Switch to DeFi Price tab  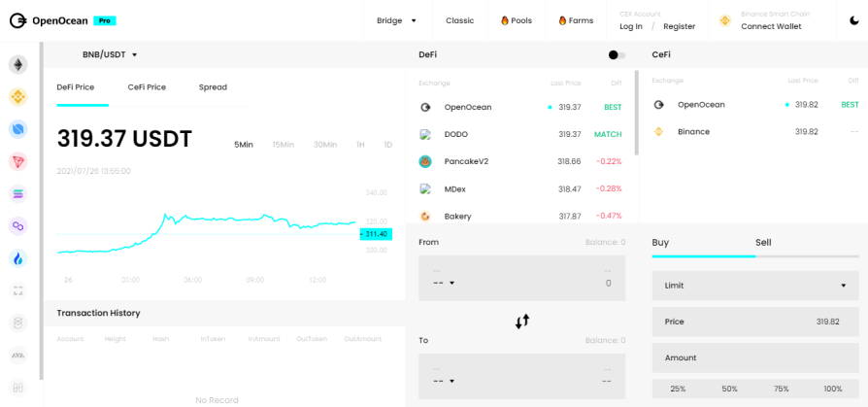76,87
